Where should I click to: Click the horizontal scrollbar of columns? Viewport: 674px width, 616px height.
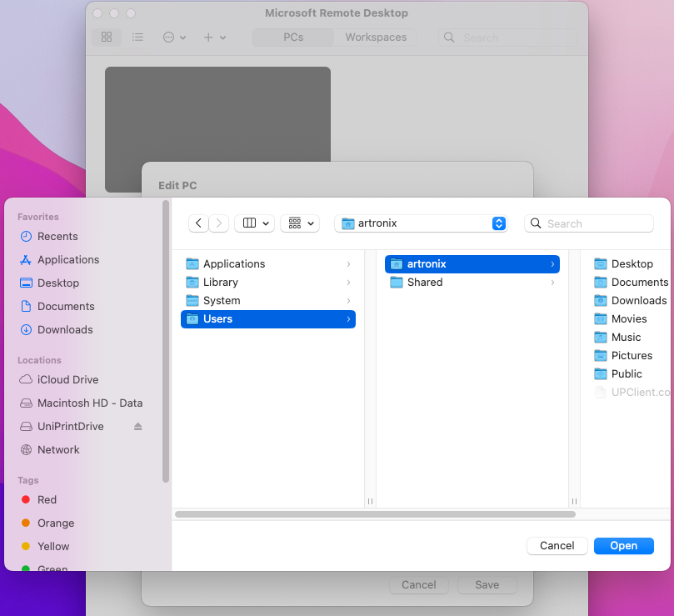375,514
